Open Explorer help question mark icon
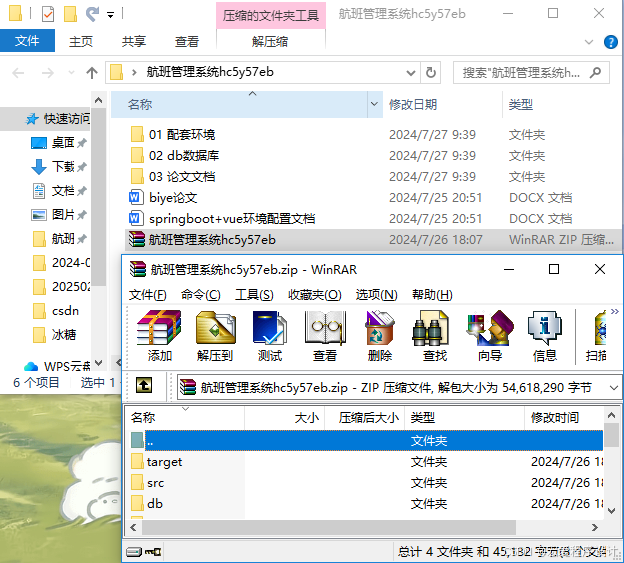Viewport: 624px width, 563px height. point(610,42)
